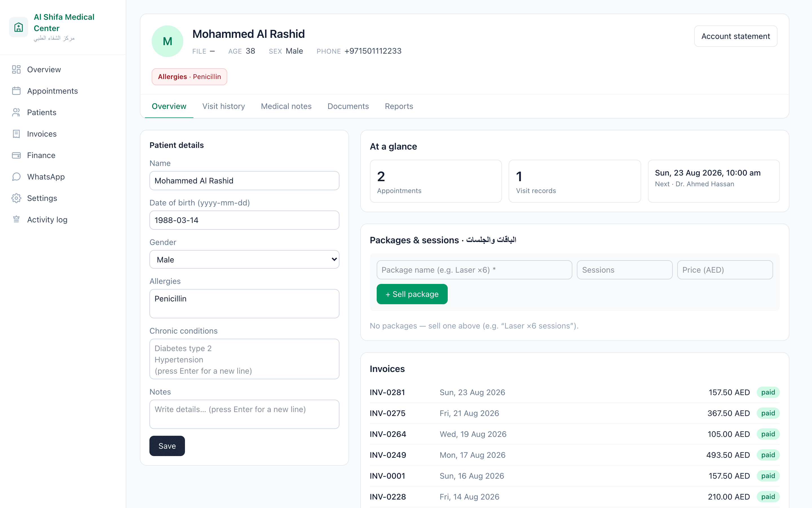This screenshot has height=508, width=812.
Task: Open the Account statement
Action: pyautogui.click(x=736, y=36)
